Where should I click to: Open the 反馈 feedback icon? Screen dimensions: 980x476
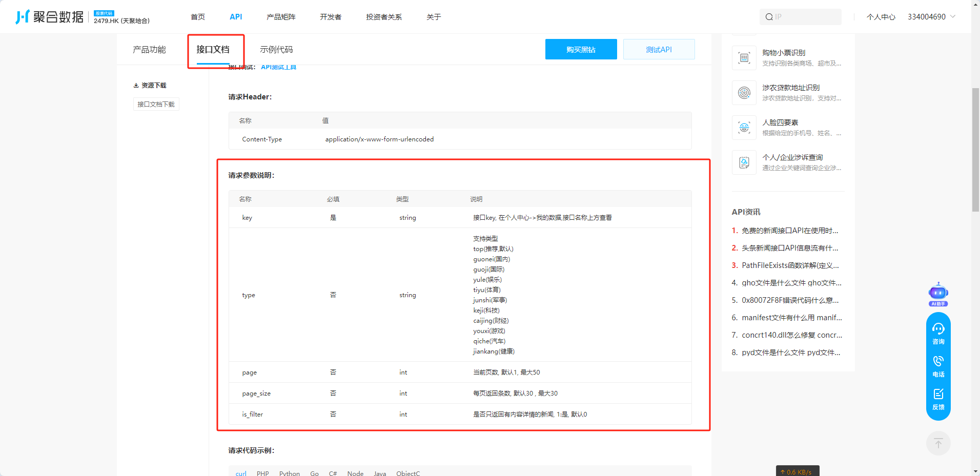pyautogui.click(x=938, y=399)
